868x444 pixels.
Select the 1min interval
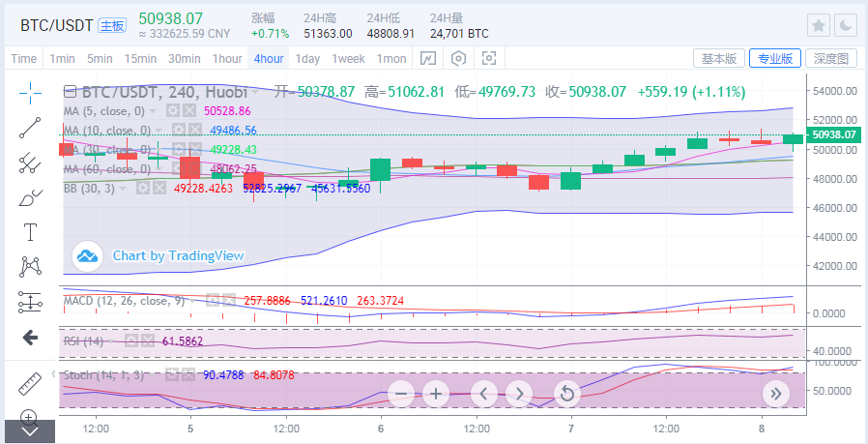(x=62, y=59)
